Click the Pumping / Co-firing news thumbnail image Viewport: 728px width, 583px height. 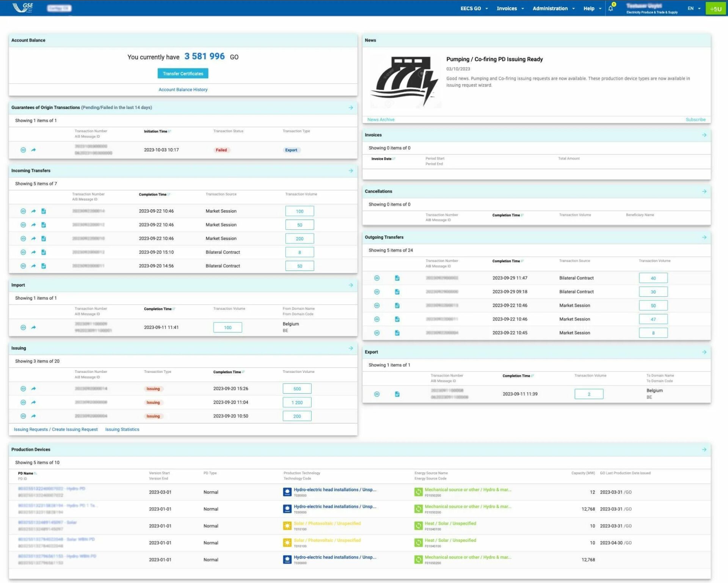pos(405,81)
